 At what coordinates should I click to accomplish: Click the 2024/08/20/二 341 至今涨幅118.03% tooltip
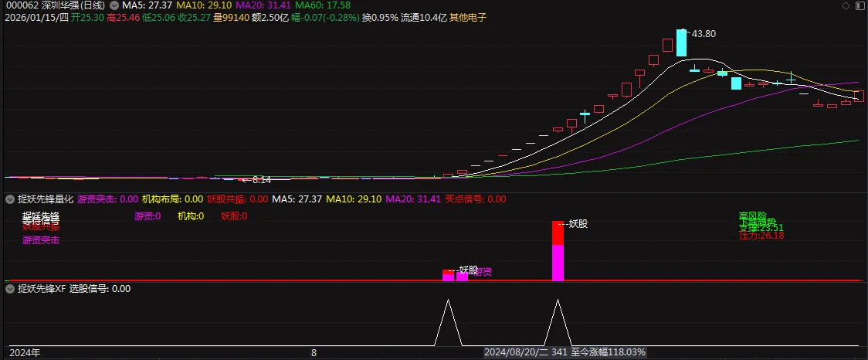pyautogui.click(x=565, y=352)
